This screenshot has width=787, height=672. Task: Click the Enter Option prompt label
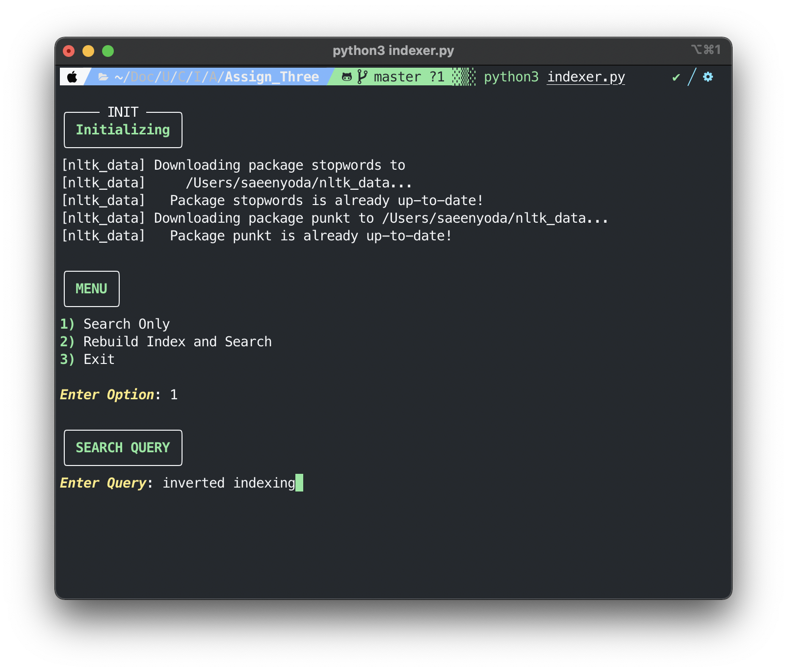[x=107, y=395]
